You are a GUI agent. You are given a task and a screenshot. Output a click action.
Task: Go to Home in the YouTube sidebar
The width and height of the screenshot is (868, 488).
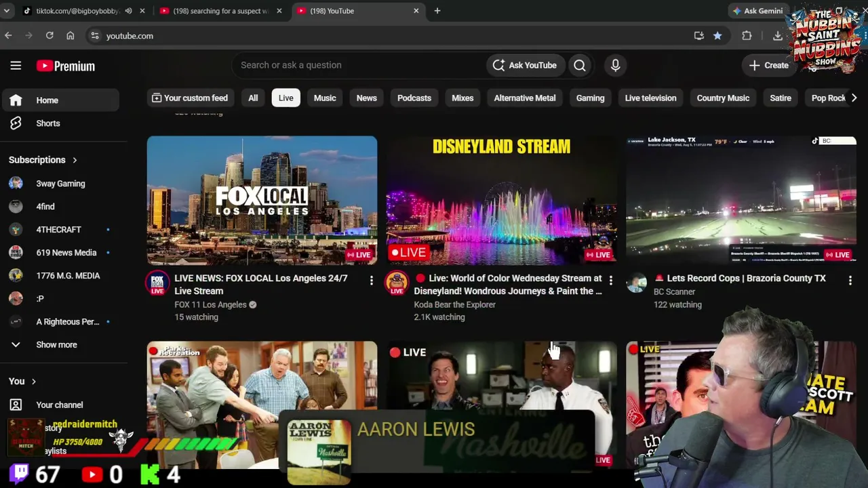60,100
